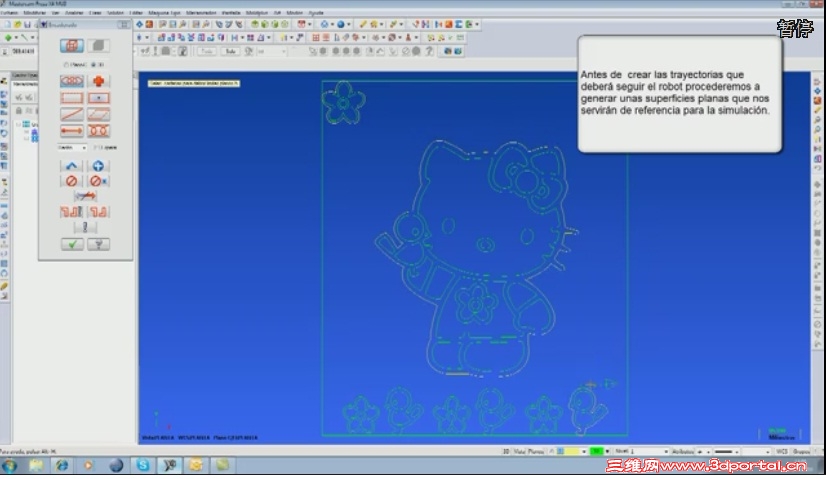Select the Window selection method icon
Image resolution: width=826 pixels, height=479 pixels.
pyautogui.click(x=72, y=98)
